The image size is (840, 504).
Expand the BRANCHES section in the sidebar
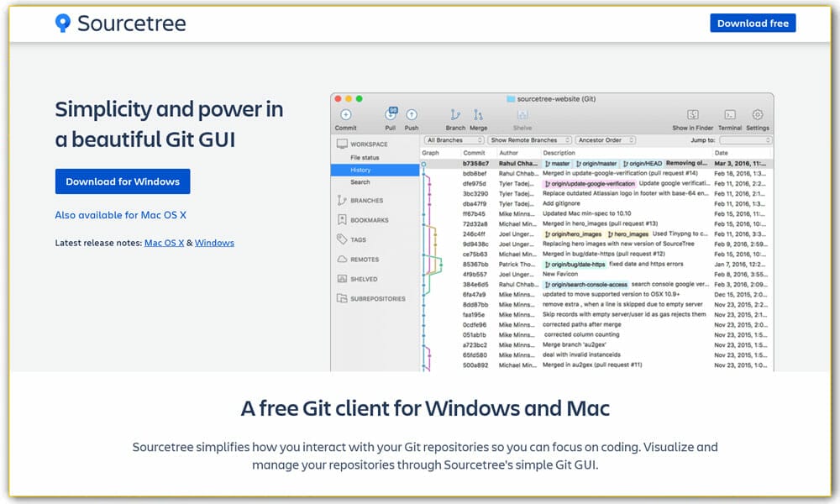coord(367,200)
